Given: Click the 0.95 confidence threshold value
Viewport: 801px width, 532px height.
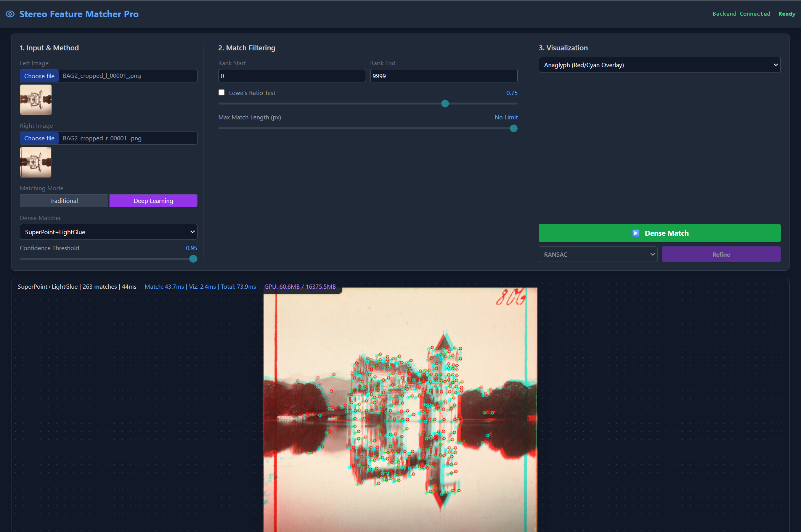Looking at the screenshot, I should pyautogui.click(x=191, y=248).
